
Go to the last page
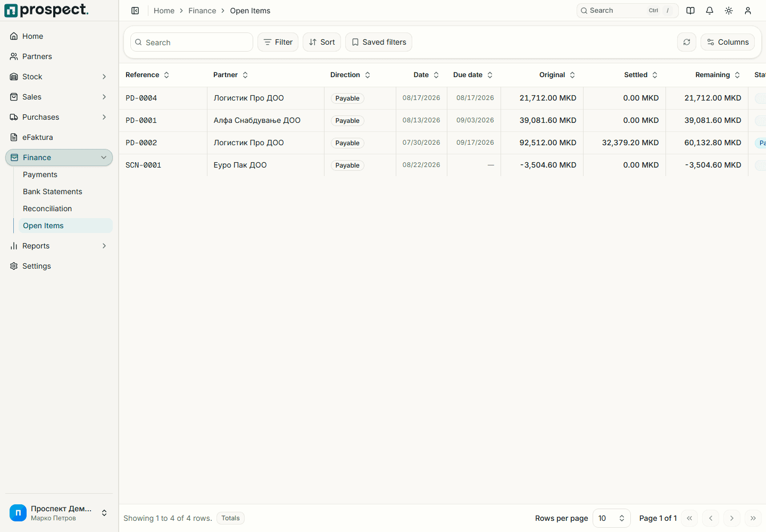[x=753, y=518]
